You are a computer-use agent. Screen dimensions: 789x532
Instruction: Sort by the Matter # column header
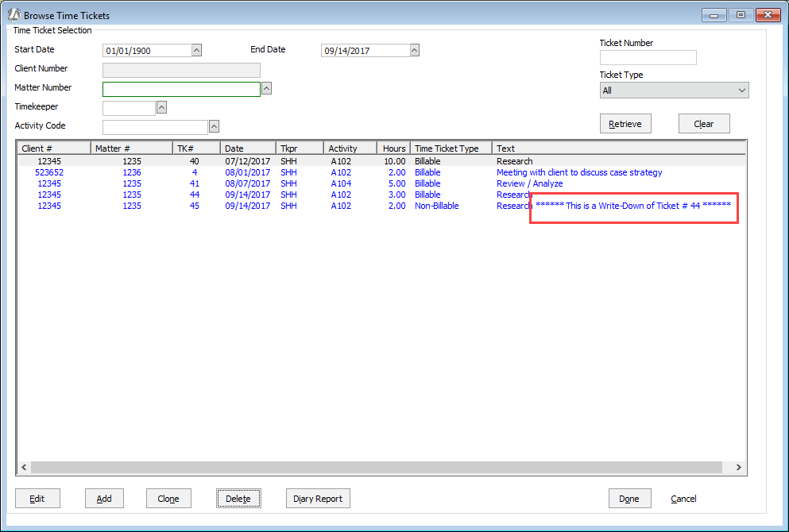(132, 148)
